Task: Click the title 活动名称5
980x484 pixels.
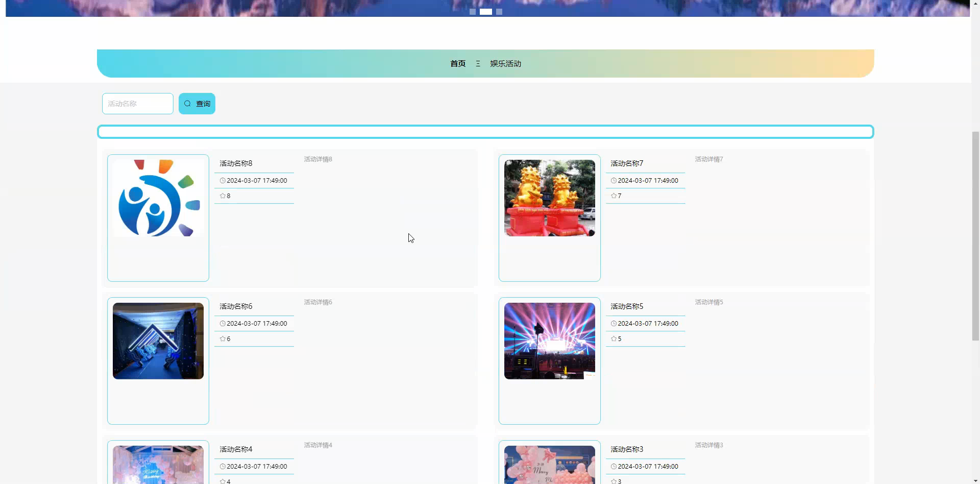Action: pos(627,306)
